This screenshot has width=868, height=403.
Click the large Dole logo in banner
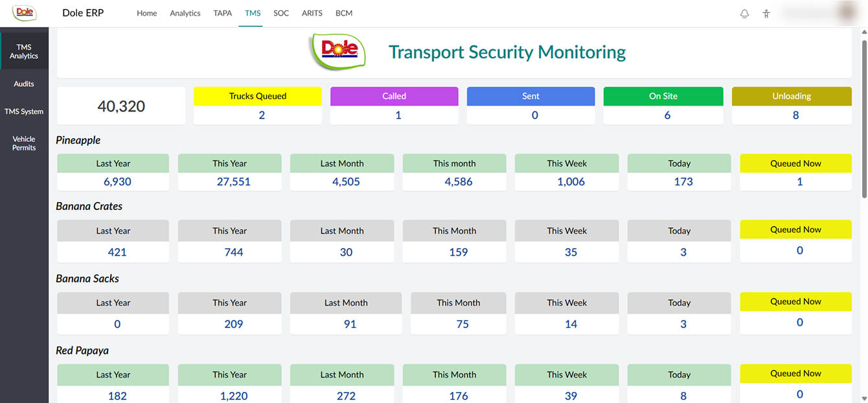[x=337, y=52]
